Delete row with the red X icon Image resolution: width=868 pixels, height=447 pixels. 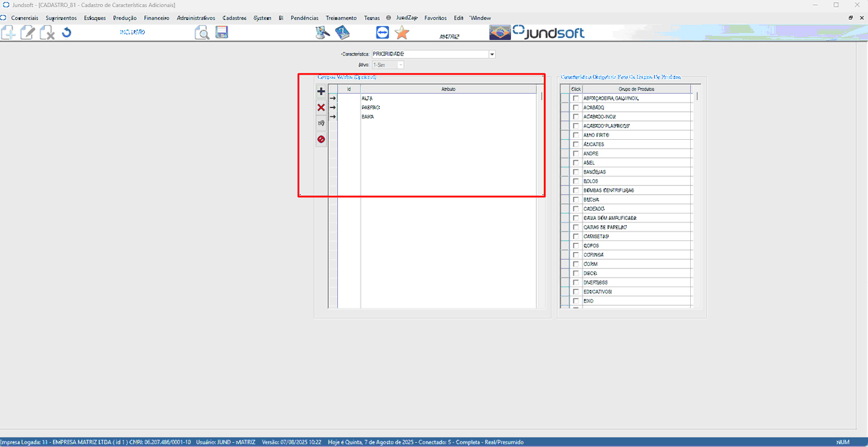(x=321, y=107)
